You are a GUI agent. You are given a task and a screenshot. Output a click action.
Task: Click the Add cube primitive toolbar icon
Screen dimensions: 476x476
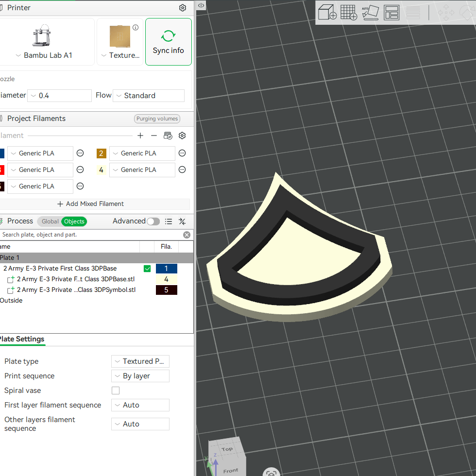(x=327, y=13)
